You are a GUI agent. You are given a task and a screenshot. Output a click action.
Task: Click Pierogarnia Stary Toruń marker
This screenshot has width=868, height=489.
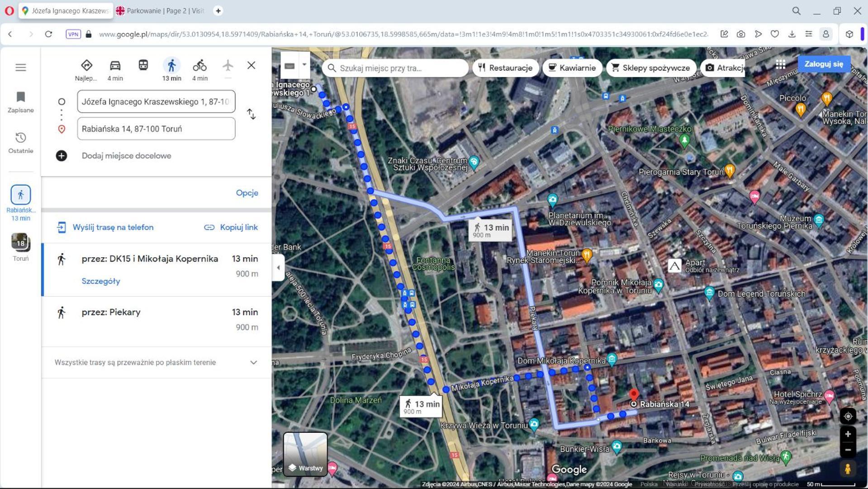pos(730,171)
